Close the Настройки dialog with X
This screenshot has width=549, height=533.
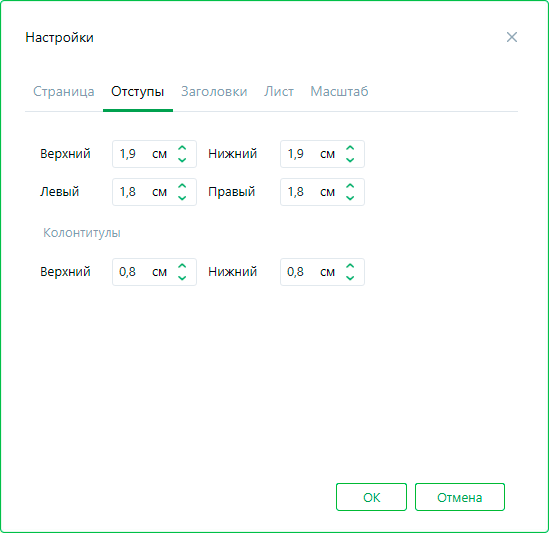click(x=512, y=37)
